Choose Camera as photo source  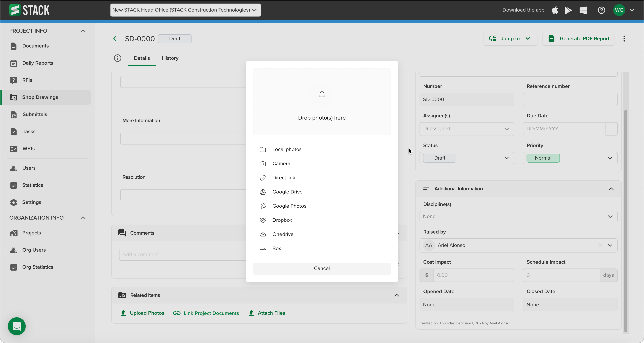click(281, 163)
